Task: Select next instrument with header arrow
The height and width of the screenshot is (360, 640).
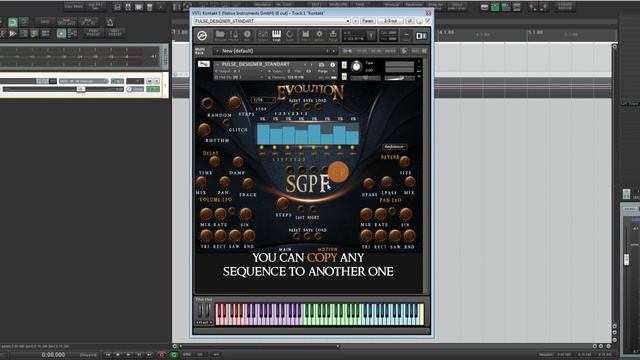Action: click(x=311, y=64)
